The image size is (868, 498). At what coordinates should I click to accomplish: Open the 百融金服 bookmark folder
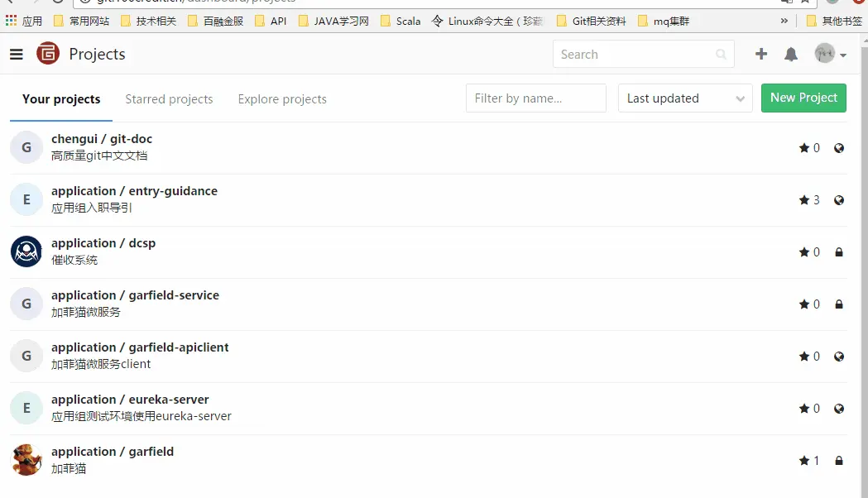[215, 21]
